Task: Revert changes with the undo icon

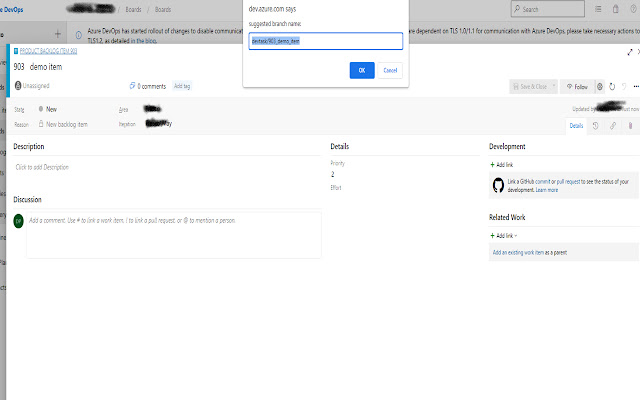Action: click(624, 87)
